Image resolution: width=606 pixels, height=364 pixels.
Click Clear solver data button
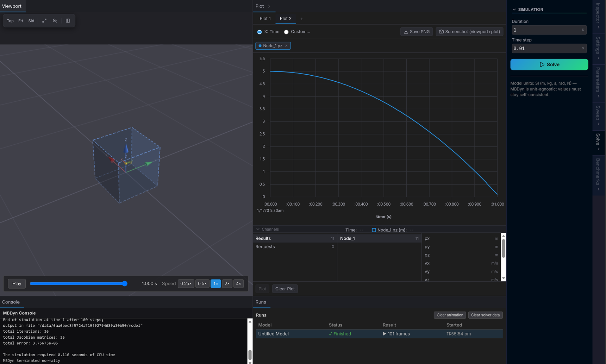pos(485,315)
